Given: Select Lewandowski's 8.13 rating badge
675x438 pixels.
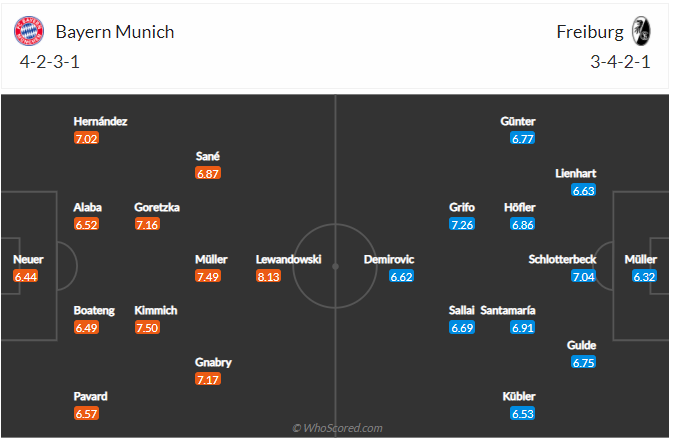Looking at the screenshot, I should point(268,276).
